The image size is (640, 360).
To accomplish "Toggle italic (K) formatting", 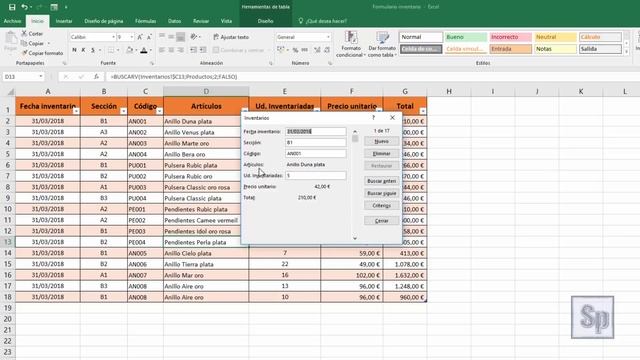I will pyautogui.click(x=83, y=50).
